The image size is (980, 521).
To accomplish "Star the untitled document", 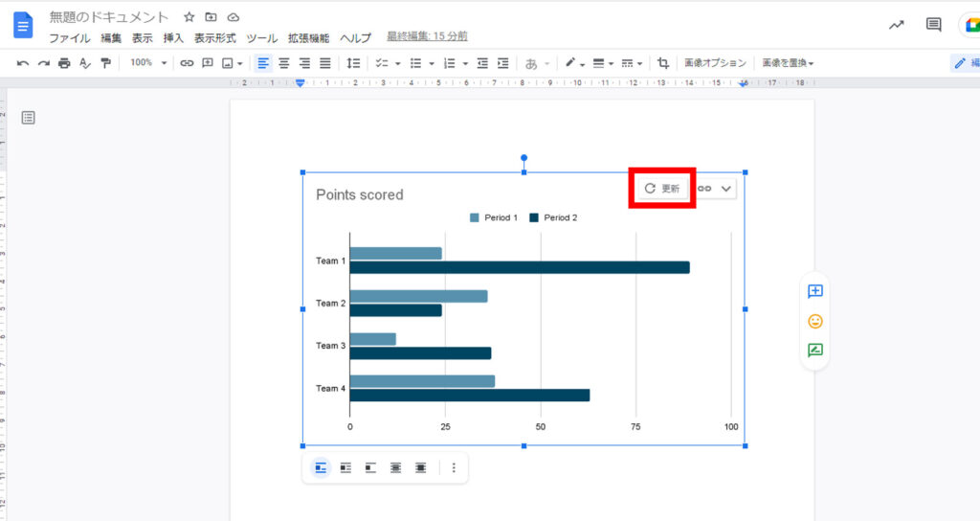I will (189, 17).
